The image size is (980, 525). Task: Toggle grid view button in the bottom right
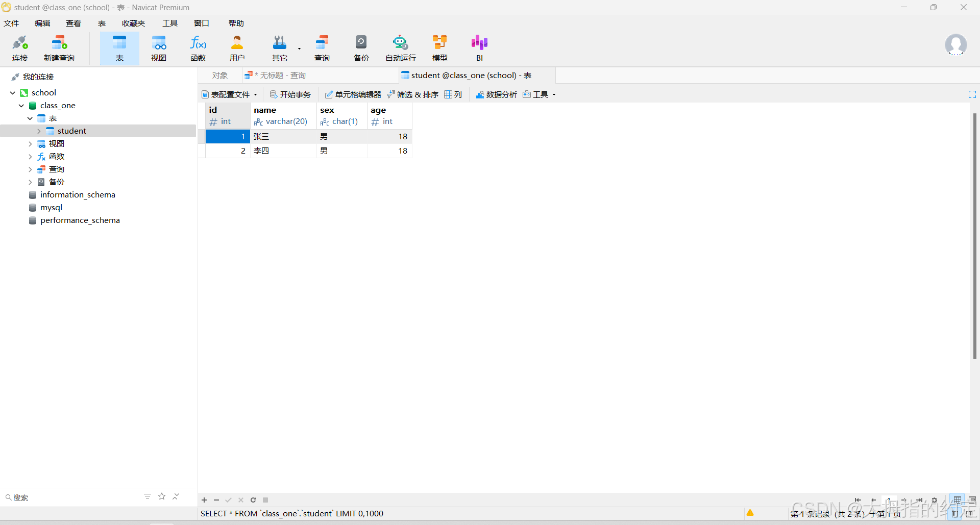(958, 500)
